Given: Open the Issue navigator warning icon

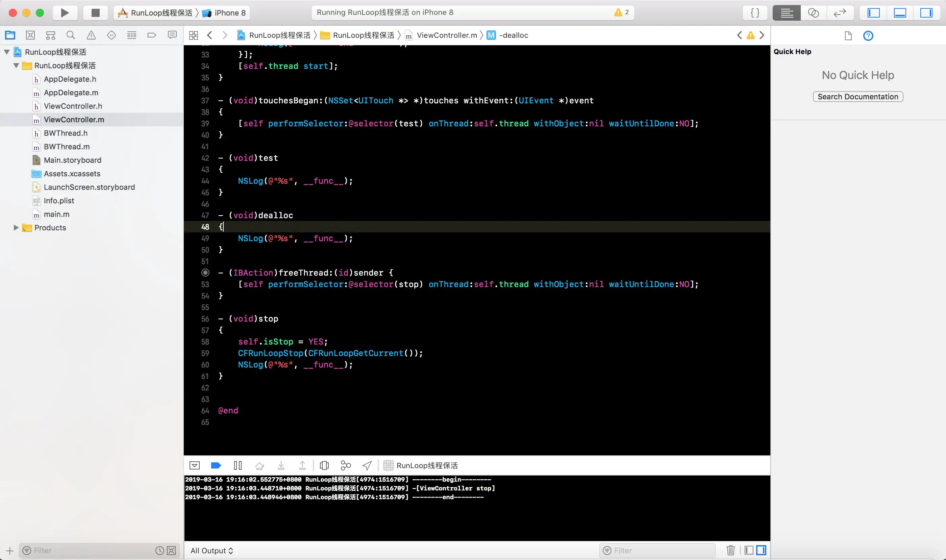Looking at the screenshot, I should click(x=91, y=35).
